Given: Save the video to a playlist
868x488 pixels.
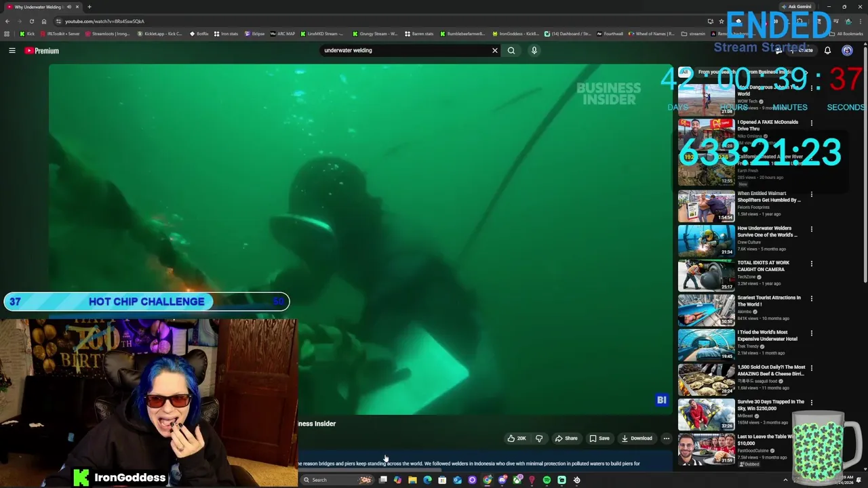Looking at the screenshot, I should tap(599, 439).
